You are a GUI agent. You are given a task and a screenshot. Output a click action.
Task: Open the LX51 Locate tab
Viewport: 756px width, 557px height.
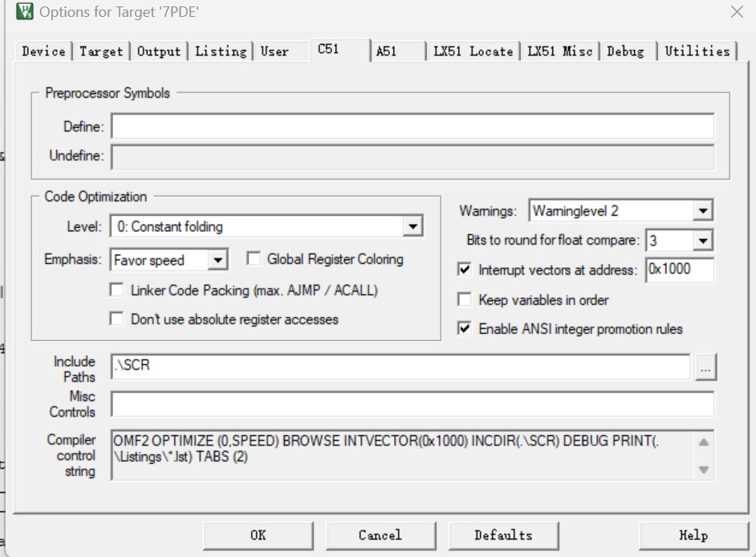pyautogui.click(x=473, y=51)
